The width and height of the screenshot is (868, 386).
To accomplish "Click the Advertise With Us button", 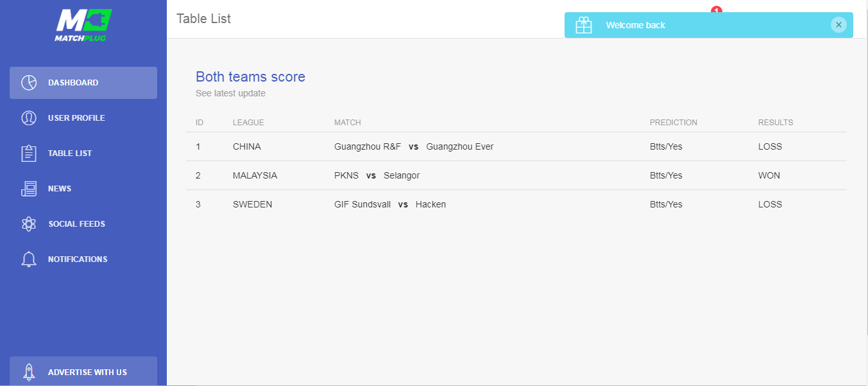I will coord(83,371).
